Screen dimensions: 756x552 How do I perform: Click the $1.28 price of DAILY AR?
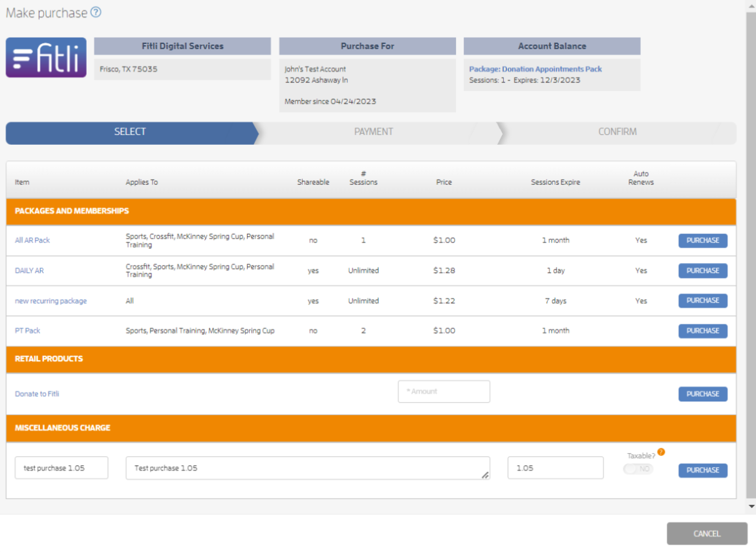444,271
